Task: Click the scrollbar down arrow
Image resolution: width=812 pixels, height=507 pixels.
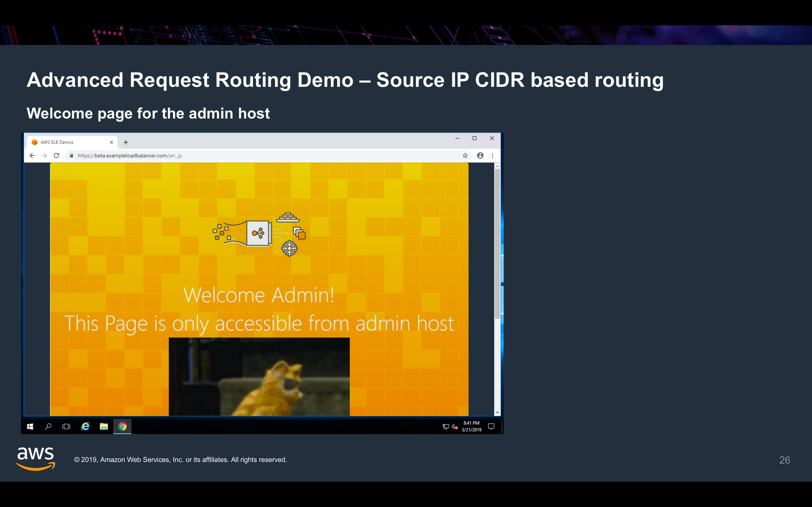Action: 497,413
